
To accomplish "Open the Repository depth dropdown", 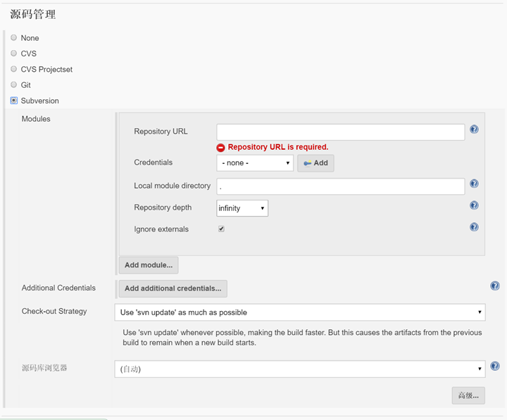I will (x=242, y=208).
